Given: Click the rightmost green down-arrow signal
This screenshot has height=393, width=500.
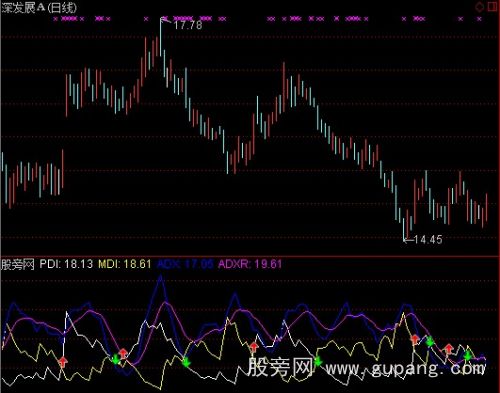Looking at the screenshot, I should pyautogui.click(x=468, y=356).
